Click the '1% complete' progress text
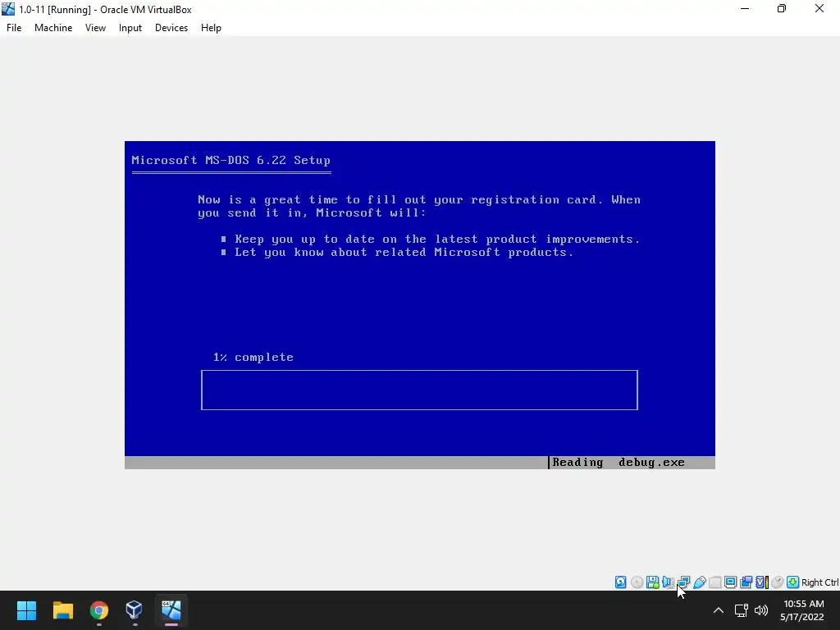The width and height of the screenshot is (840, 630). 253,358
